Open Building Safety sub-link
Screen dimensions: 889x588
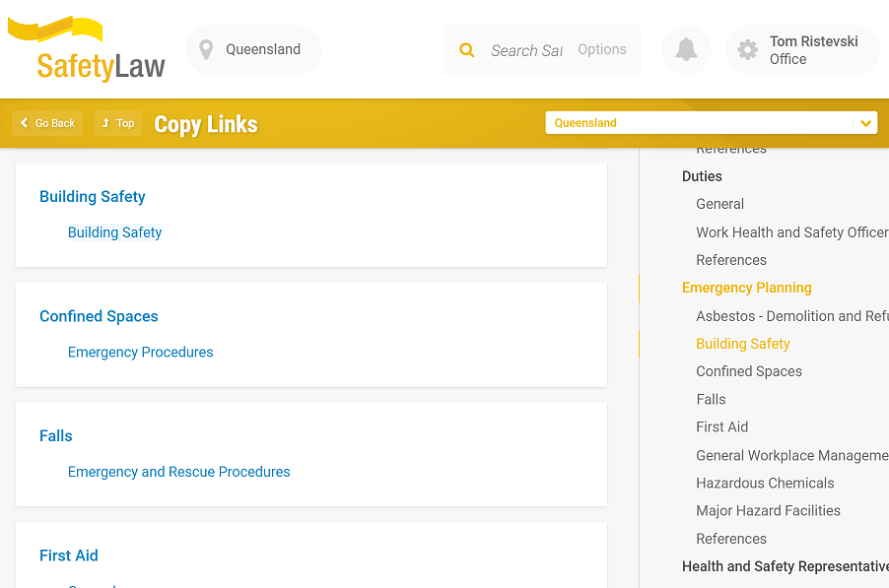click(115, 232)
